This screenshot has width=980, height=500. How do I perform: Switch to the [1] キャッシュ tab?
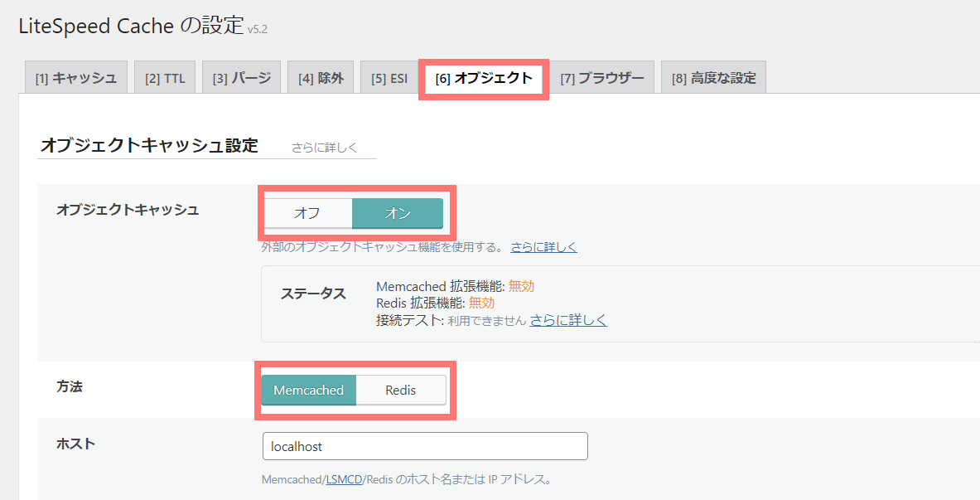75,76
